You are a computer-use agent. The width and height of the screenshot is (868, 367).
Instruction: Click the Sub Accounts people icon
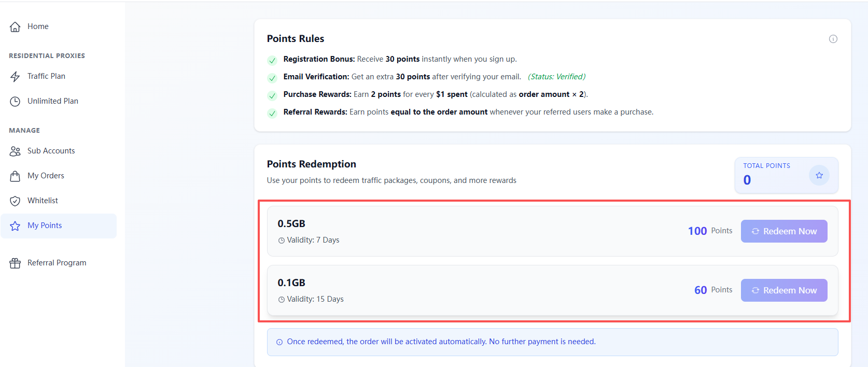click(15, 151)
